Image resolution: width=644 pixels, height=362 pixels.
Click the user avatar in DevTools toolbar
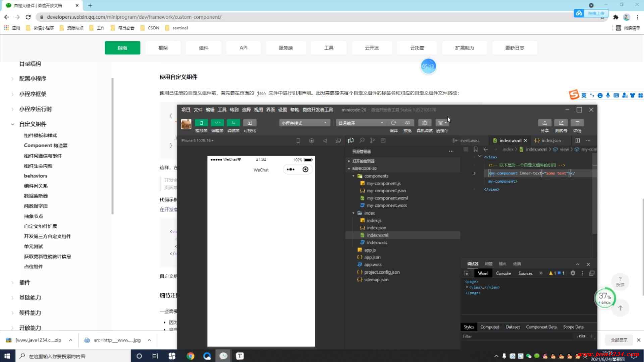coord(186,124)
